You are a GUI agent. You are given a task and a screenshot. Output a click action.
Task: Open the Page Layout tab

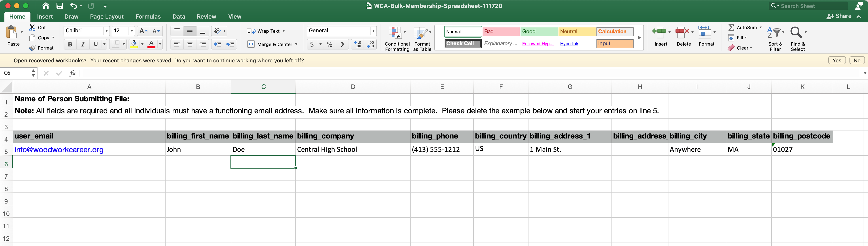106,17
